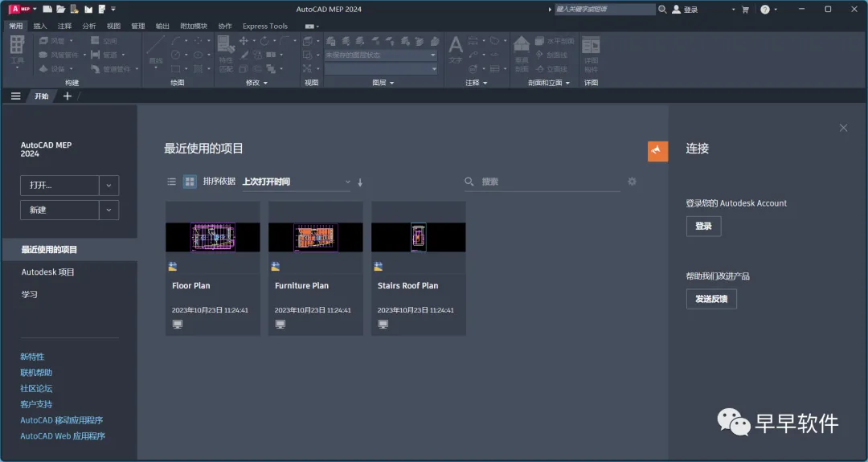
Task: Click the 打开... button
Action: (x=59, y=186)
